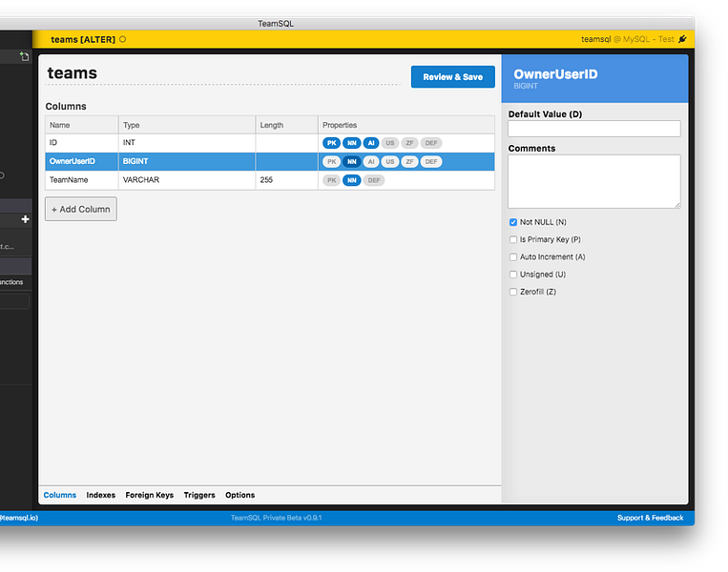Screen dimensions: 728x572
Task: Toggle DEF badge on the TeamName row
Action: [x=374, y=180]
